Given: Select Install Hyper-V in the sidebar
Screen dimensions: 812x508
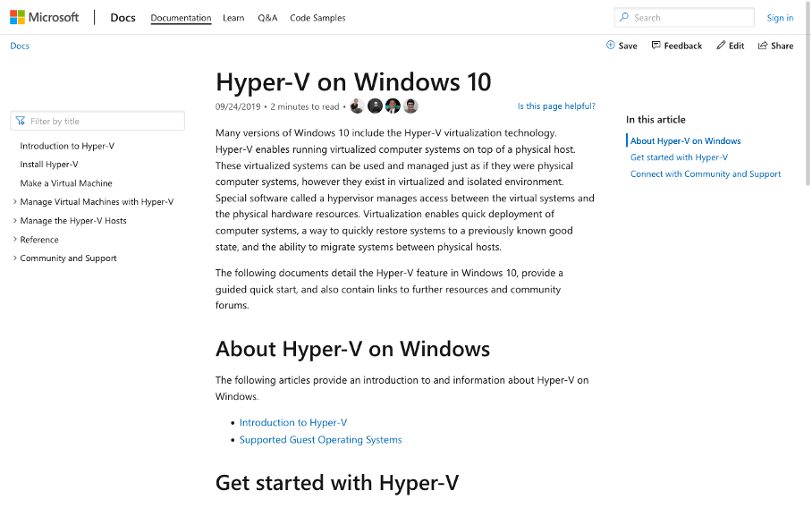Looking at the screenshot, I should pyautogui.click(x=49, y=165).
